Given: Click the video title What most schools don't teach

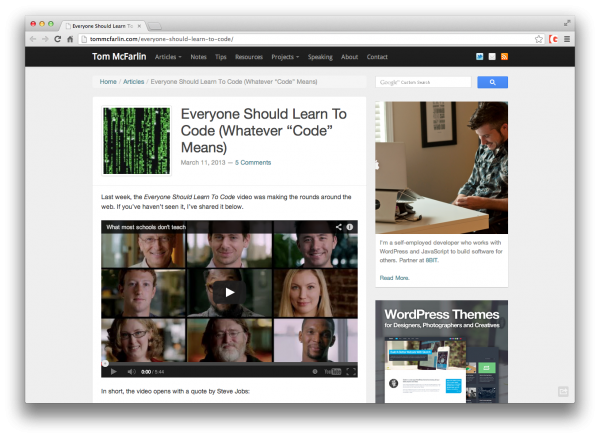Looking at the screenshot, I should point(146,227).
